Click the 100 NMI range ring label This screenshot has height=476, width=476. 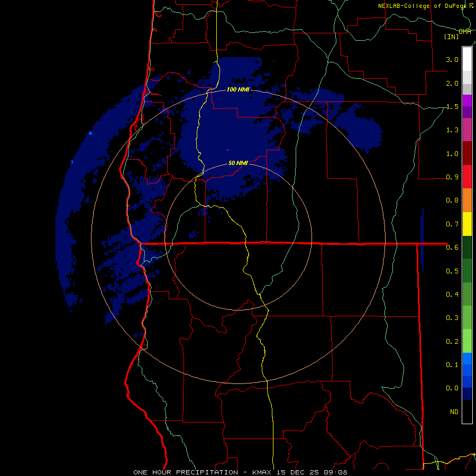[x=238, y=89]
